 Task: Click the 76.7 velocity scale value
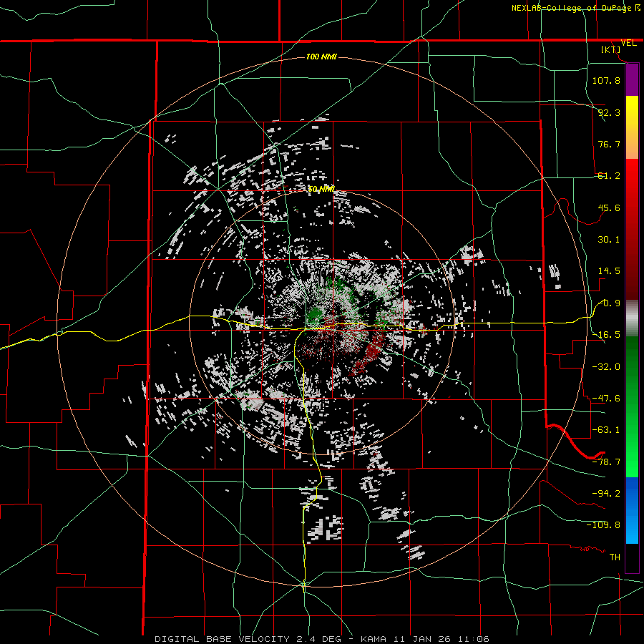click(609, 144)
